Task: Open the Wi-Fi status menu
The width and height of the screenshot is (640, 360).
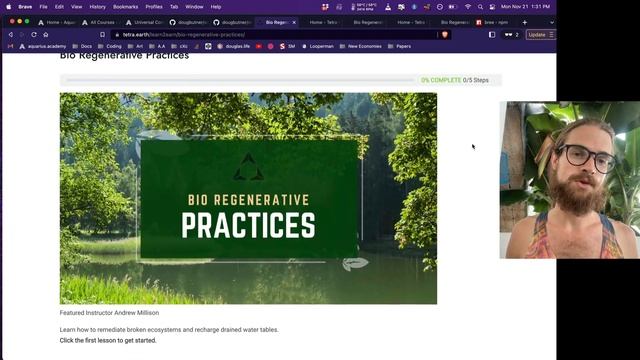Action: coord(468,7)
